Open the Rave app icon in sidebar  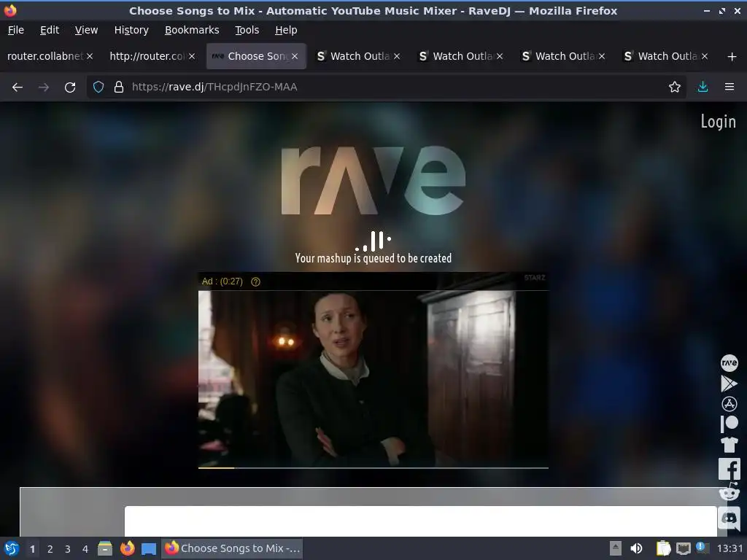coord(729,363)
